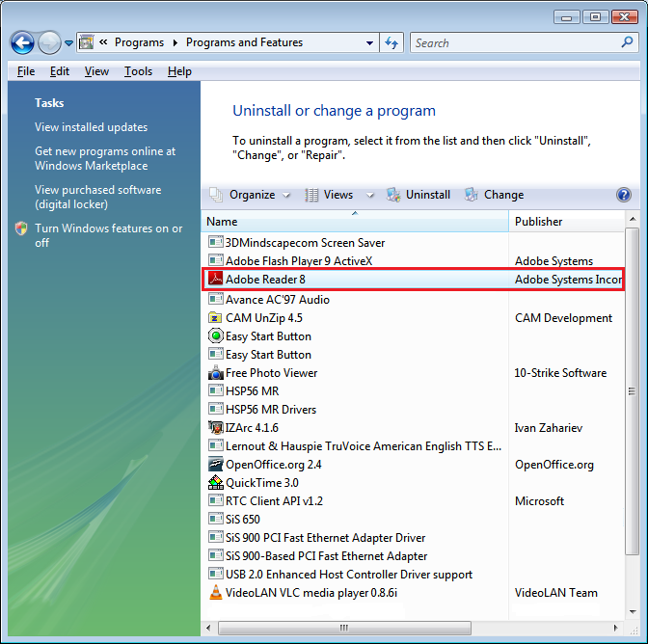Click the Back navigation arrow
Screen dimensions: 648x644
tap(22, 42)
